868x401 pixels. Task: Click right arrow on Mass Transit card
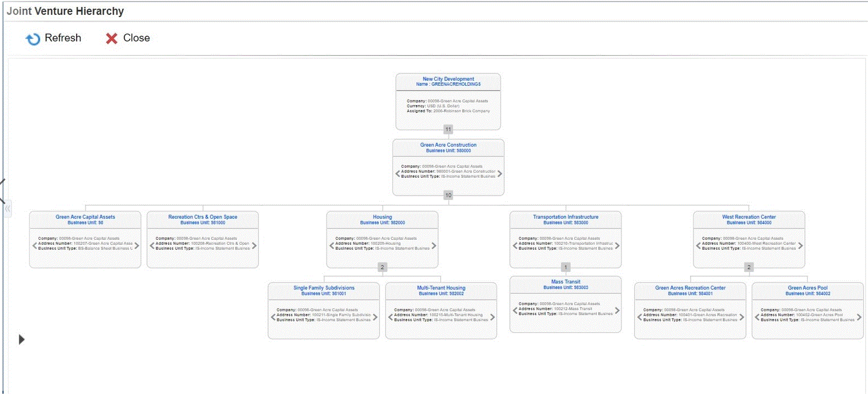[x=617, y=311]
